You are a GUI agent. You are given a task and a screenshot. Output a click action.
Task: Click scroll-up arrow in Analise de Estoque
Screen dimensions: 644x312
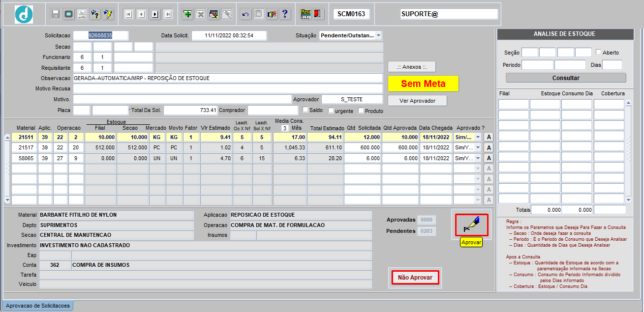[x=628, y=103]
